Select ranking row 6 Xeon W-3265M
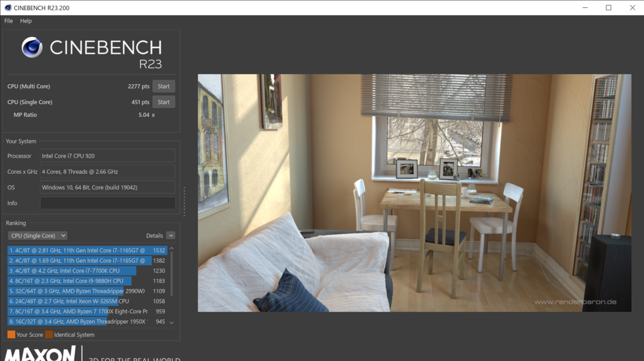This screenshot has width=644, height=361. (87, 301)
